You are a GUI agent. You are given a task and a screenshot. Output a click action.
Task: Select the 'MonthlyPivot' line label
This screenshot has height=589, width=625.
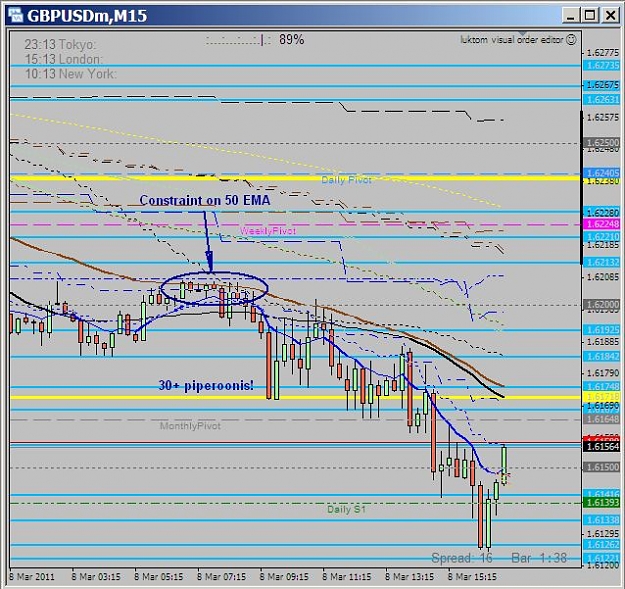coord(190,426)
